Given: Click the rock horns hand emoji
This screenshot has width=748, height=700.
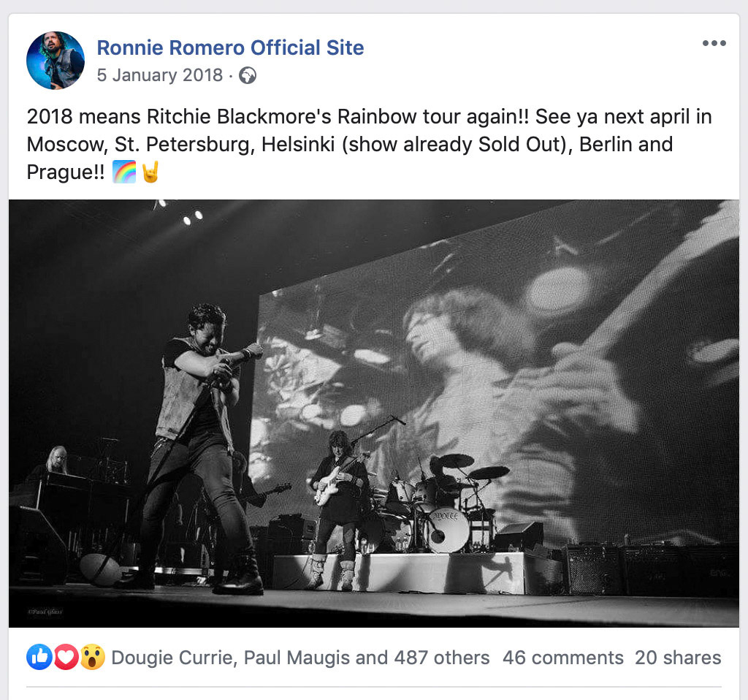Looking at the screenshot, I should (x=150, y=173).
